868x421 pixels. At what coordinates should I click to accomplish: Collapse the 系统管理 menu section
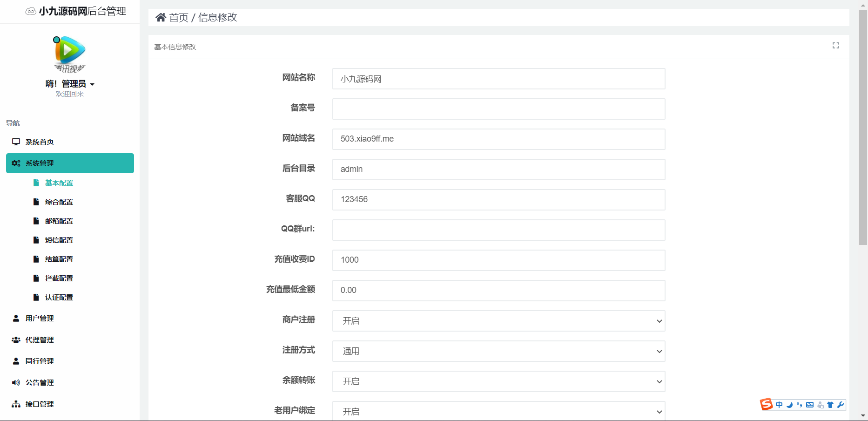[x=70, y=163]
